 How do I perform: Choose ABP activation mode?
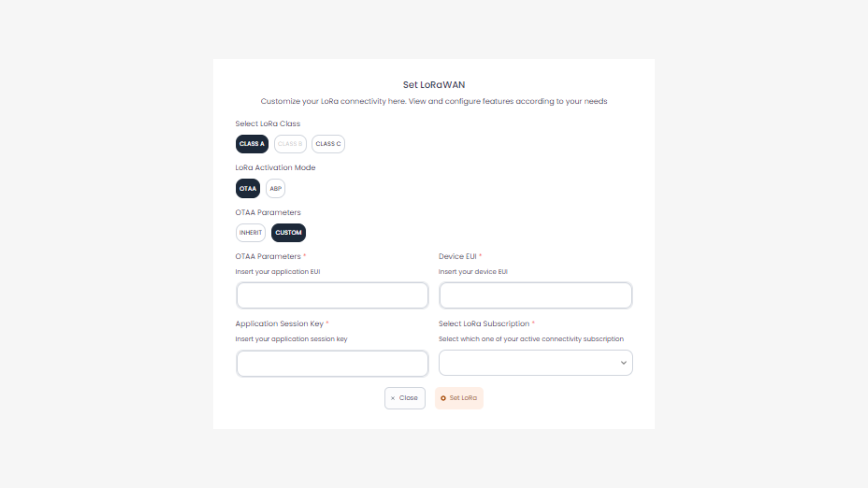(275, 188)
